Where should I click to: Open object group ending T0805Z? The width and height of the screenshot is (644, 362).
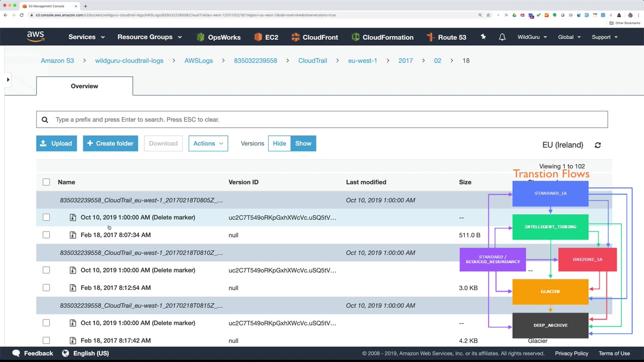141,200
